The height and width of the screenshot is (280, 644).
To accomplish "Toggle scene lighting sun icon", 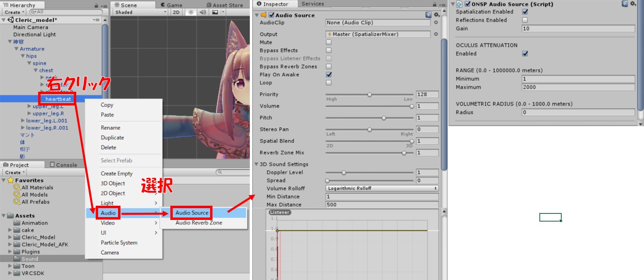I will [191, 12].
